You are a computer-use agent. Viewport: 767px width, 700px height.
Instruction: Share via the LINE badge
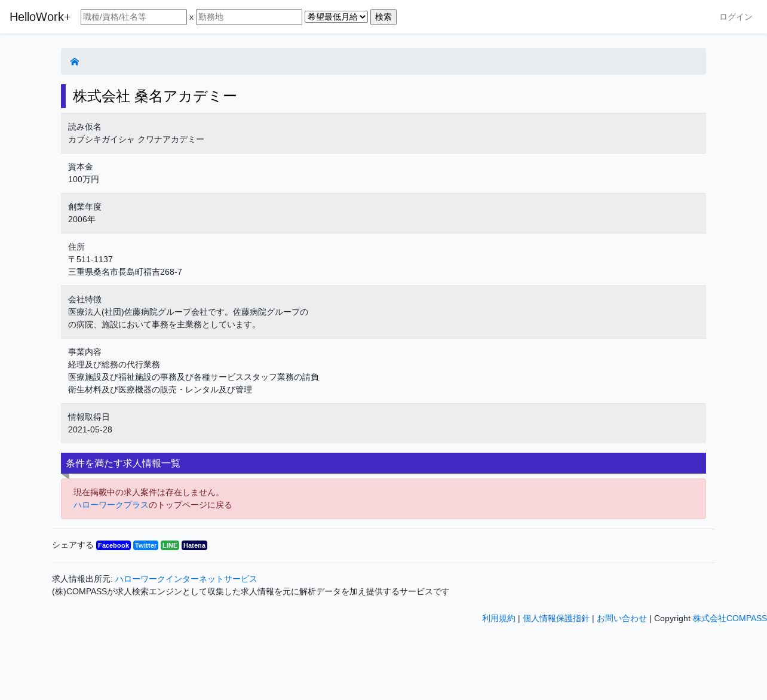point(170,545)
